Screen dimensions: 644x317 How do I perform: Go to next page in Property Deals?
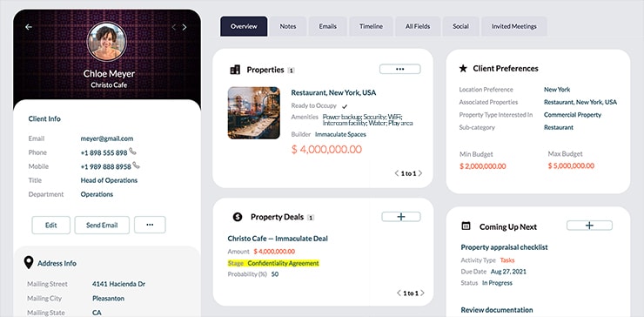tap(422, 293)
